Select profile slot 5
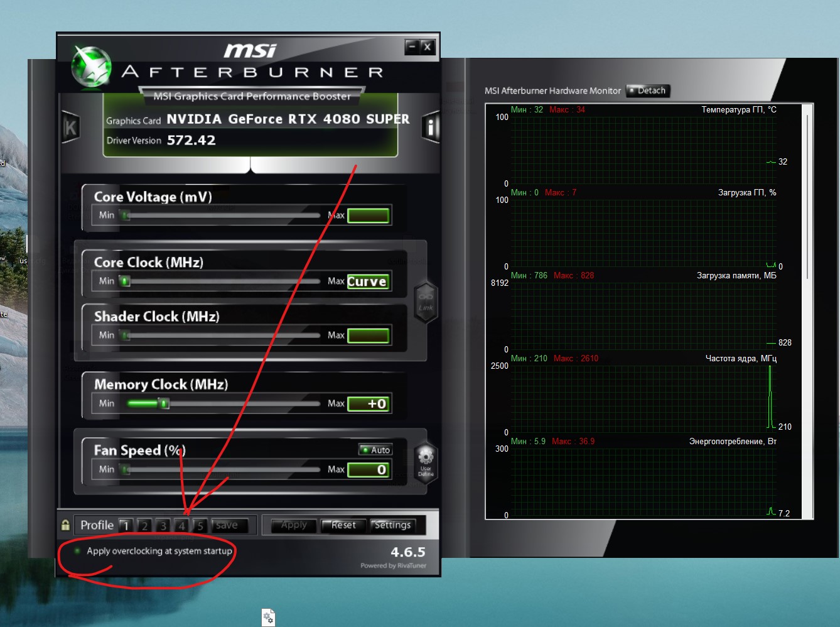This screenshot has width=840, height=627. 200,525
